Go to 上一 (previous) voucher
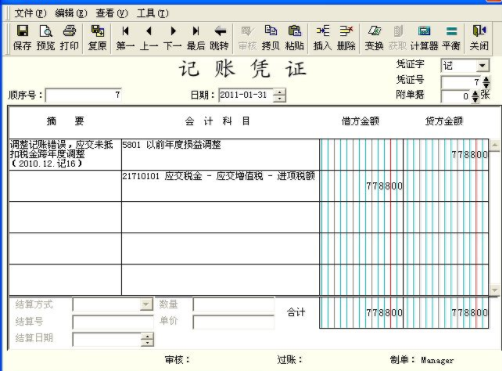The height and width of the screenshot is (371, 502). tap(149, 38)
